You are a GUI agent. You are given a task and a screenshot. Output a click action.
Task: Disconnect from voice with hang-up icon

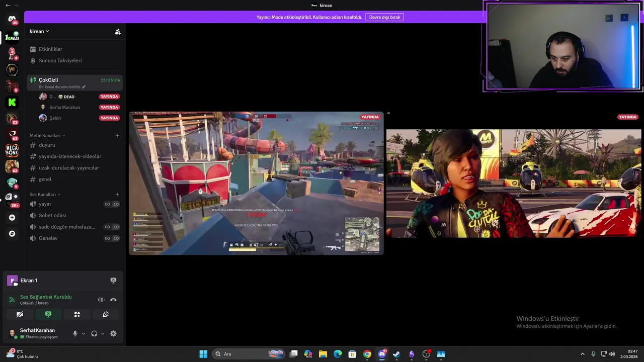pos(113,300)
